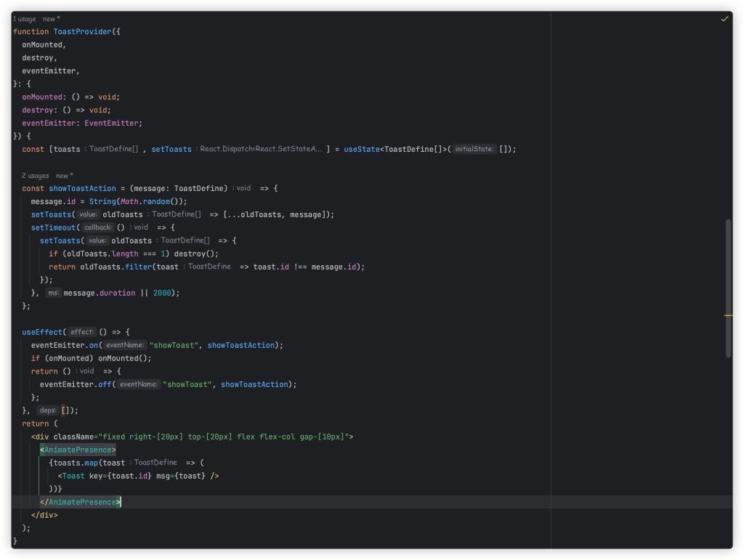Click the vertical scrollbar thumb
744x560 pixels.
click(728, 288)
